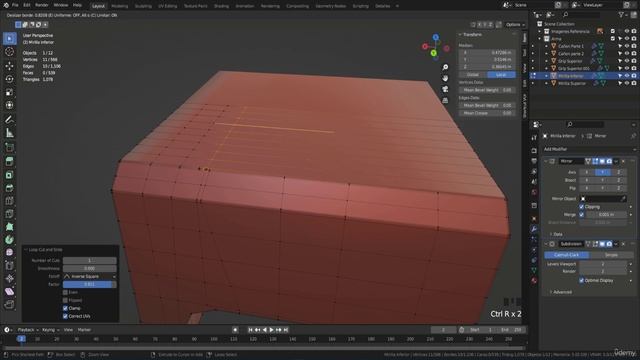This screenshot has height=360, width=640.
Task: Click the zoom magnifier viewport icon
Action: 445,67
